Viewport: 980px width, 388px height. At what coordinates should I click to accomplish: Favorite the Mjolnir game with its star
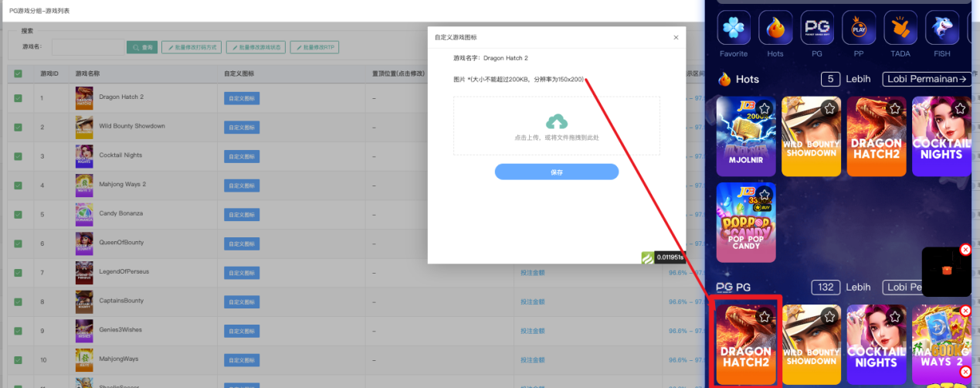[765, 108]
